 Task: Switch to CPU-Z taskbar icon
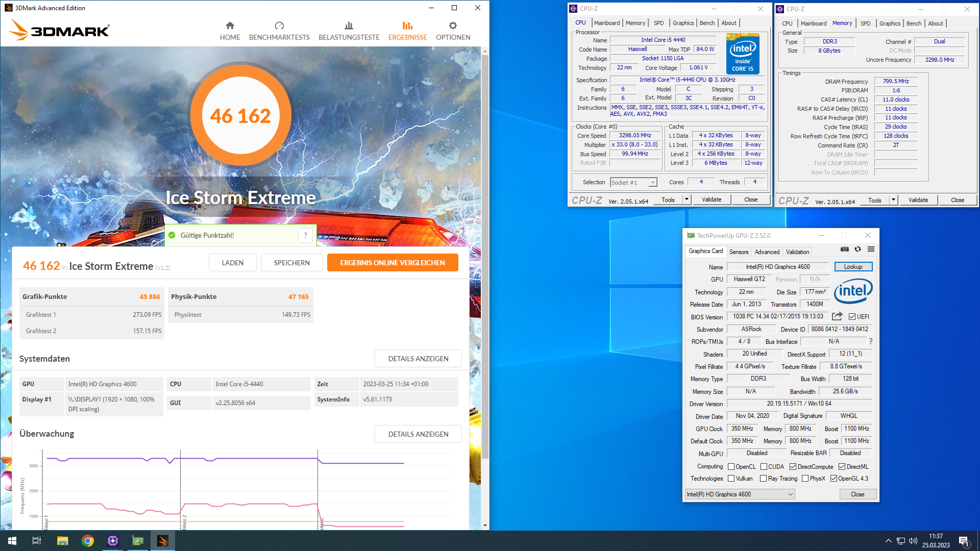tap(113, 541)
